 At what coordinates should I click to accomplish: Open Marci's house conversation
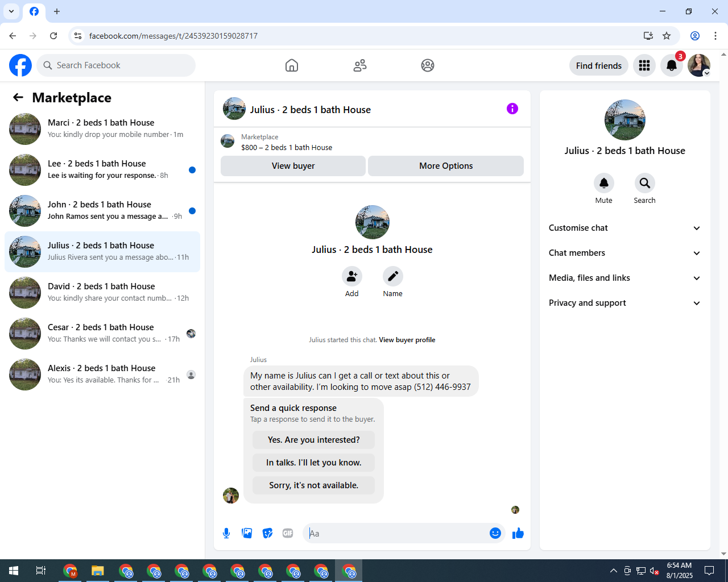click(x=102, y=129)
